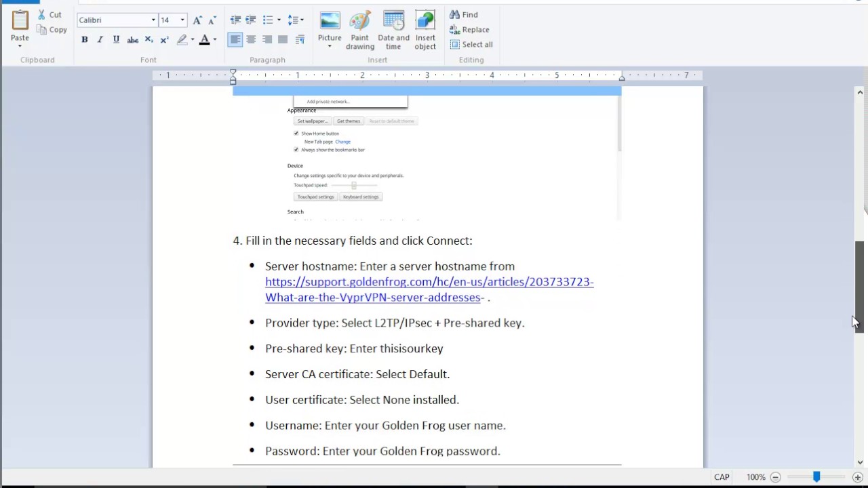Toggle italic formatting

click(100, 40)
